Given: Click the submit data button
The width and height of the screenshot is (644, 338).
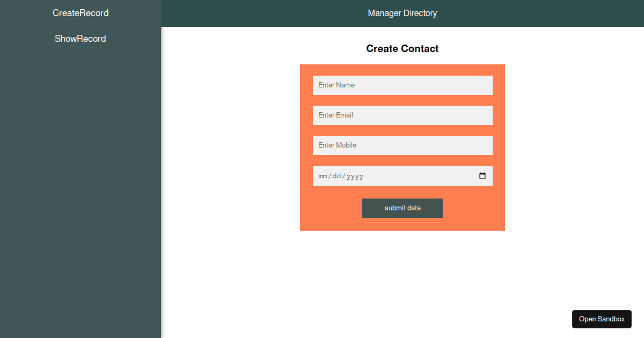Looking at the screenshot, I should point(402,208).
